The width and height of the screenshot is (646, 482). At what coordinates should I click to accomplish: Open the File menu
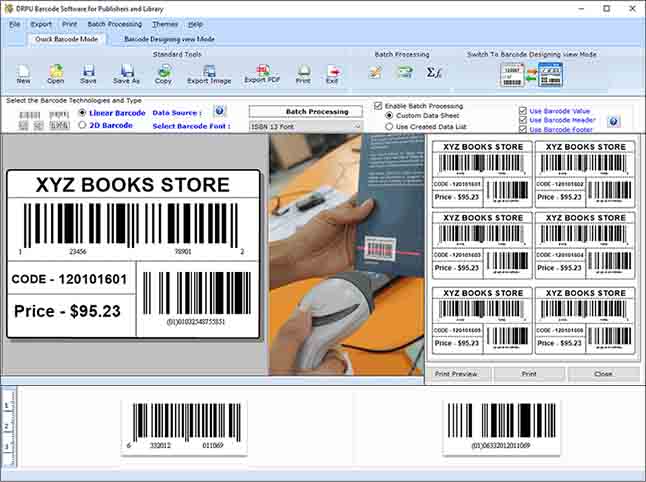click(14, 24)
